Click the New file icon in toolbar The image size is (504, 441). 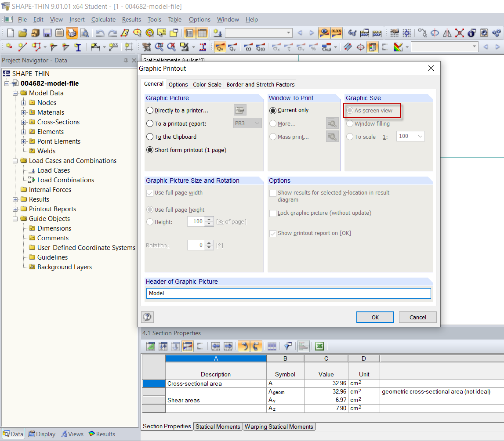point(11,33)
